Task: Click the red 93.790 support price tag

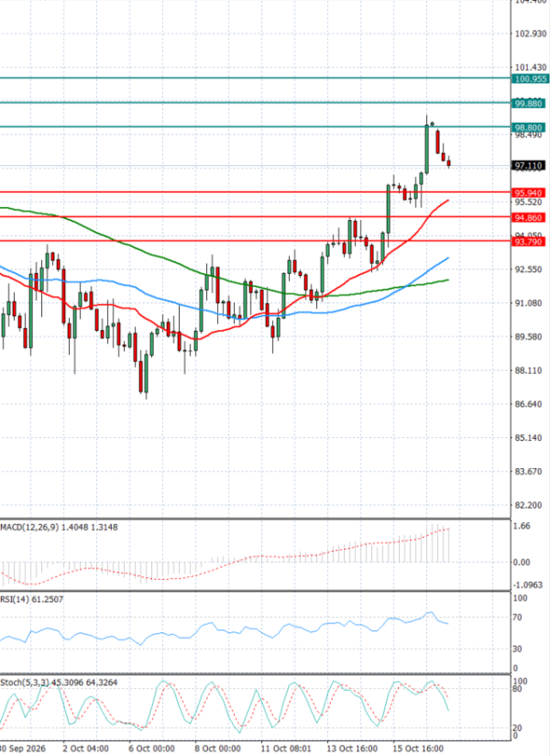Action: (528, 242)
